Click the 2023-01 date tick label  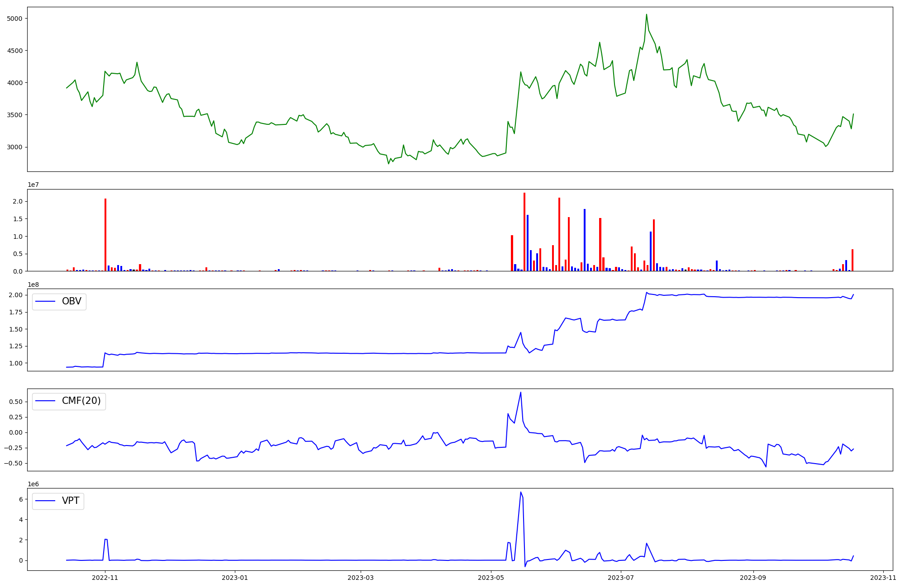235,577
